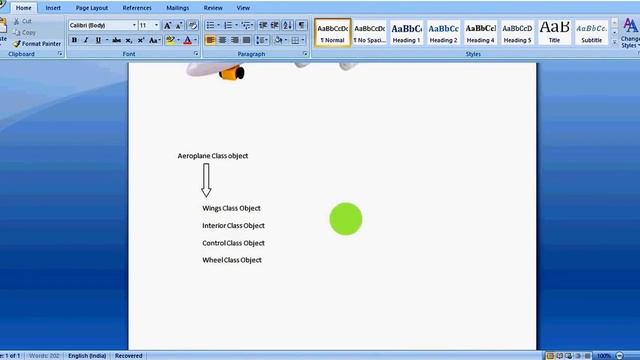Apply Heading 4 style
The image size is (640, 360).
[x=480, y=32]
